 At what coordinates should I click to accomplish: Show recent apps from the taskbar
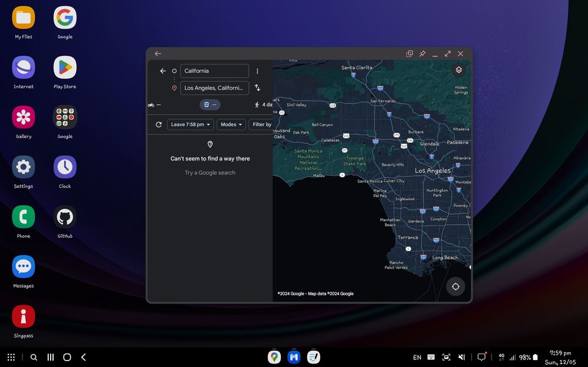click(51, 357)
